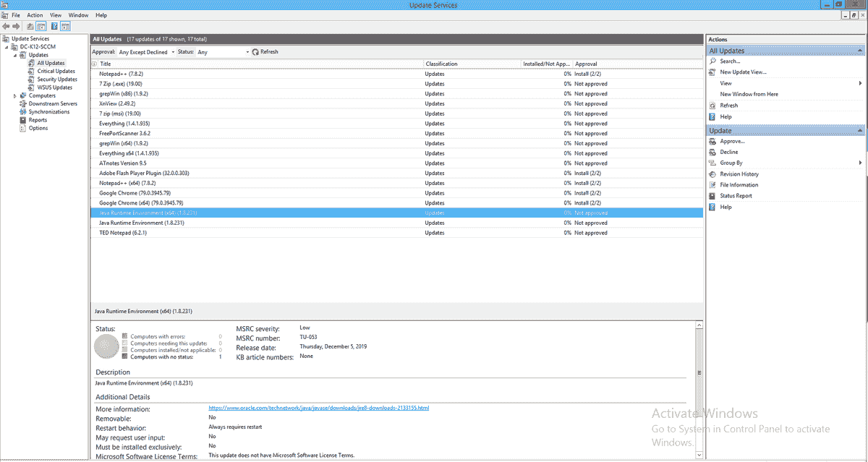Select the Google Chrome (x64) (79.0.3945.79) row

click(397, 203)
